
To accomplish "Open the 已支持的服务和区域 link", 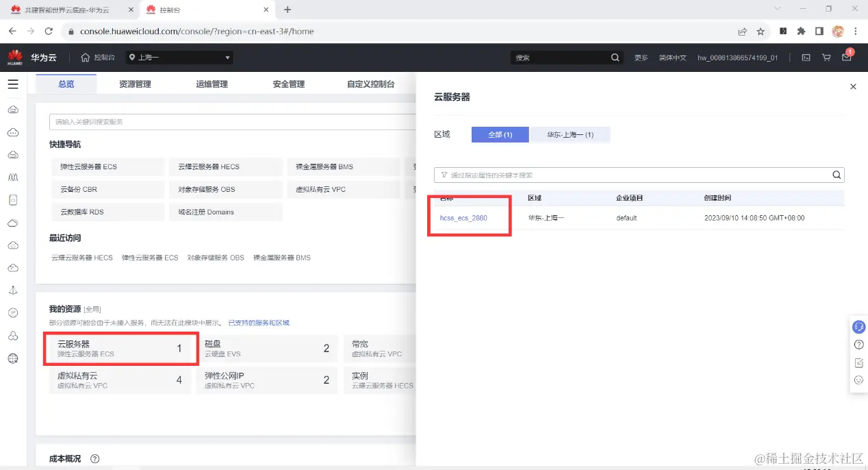I will pyautogui.click(x=259, y=323).
